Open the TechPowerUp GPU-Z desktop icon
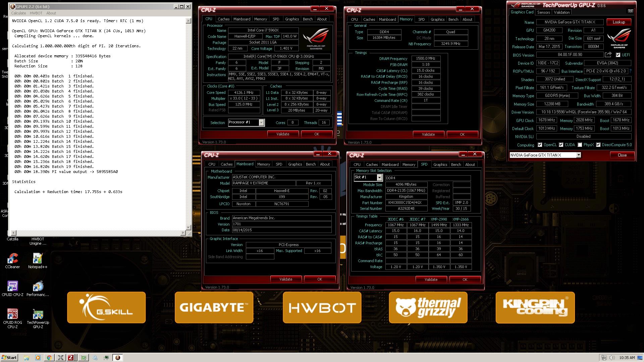 (x=38, y=318)
